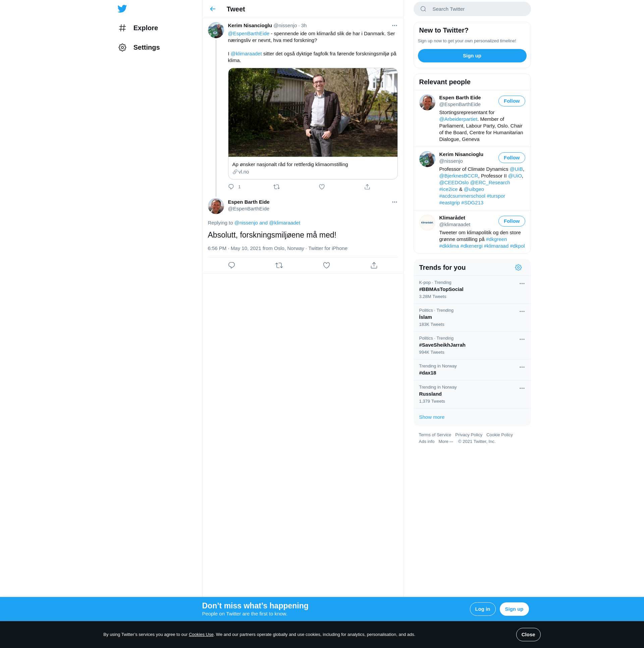This screenshot has height=648, width=644.
Task: Click the #dkpol hashtag
Action: (x=517, y=246)
